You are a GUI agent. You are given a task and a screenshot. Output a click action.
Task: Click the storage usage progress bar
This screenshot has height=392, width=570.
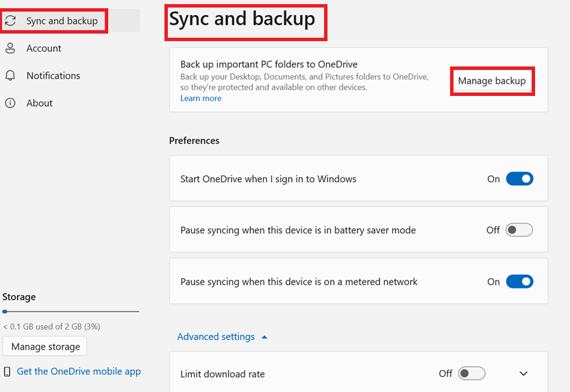coord(71,312)
